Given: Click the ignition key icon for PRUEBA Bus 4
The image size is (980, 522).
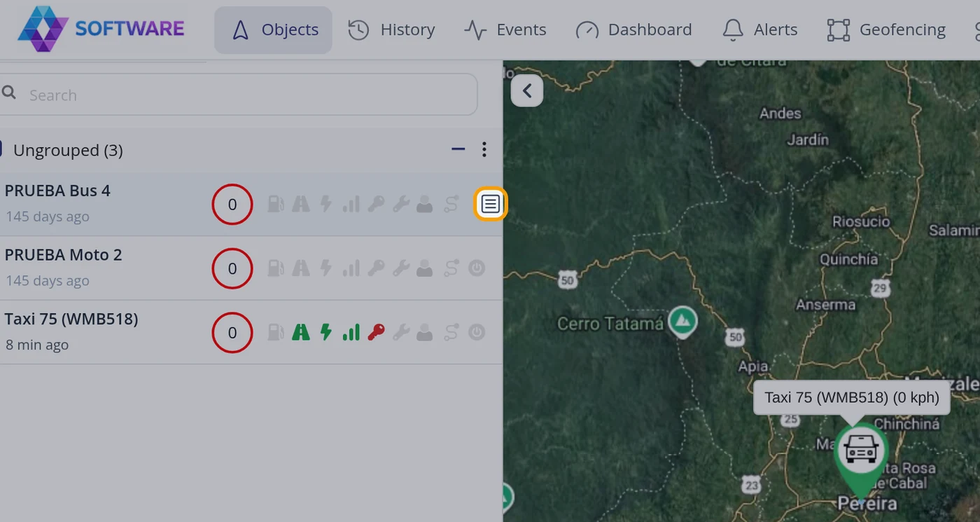Looking at the screenshot, I should 376,204.
